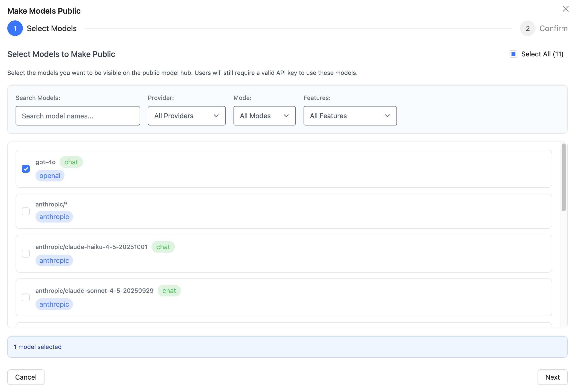Image resolution: width=575 pixels, height=392 pixels.
Task: Click the model list scrollbar thumb
Action: tap(563, 177)
